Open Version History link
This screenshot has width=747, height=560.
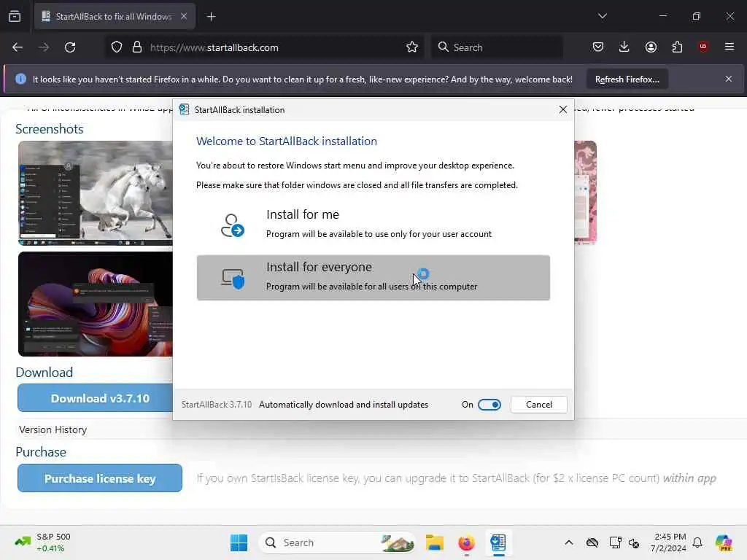pos(53,429)
